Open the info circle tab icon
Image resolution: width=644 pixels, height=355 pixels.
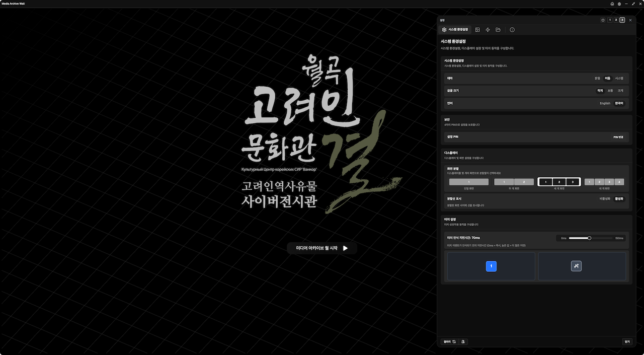point(512,30)
